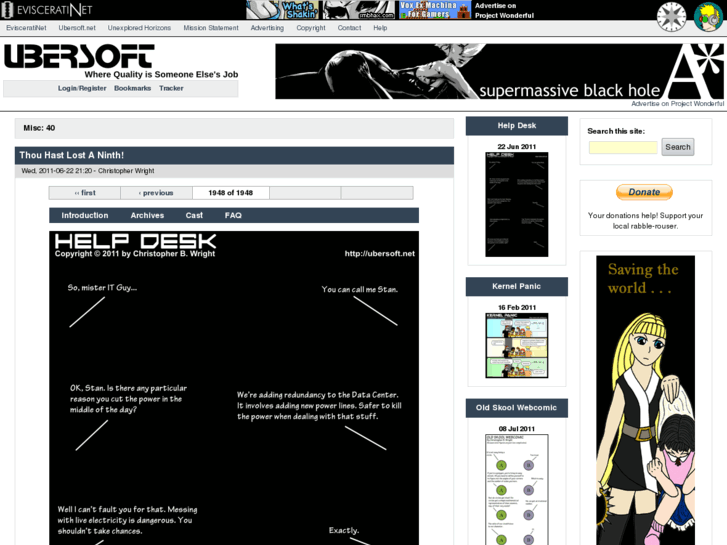Open the Cast tab
The width and height of the screenshot is (727, 545).
pos(194,215)
